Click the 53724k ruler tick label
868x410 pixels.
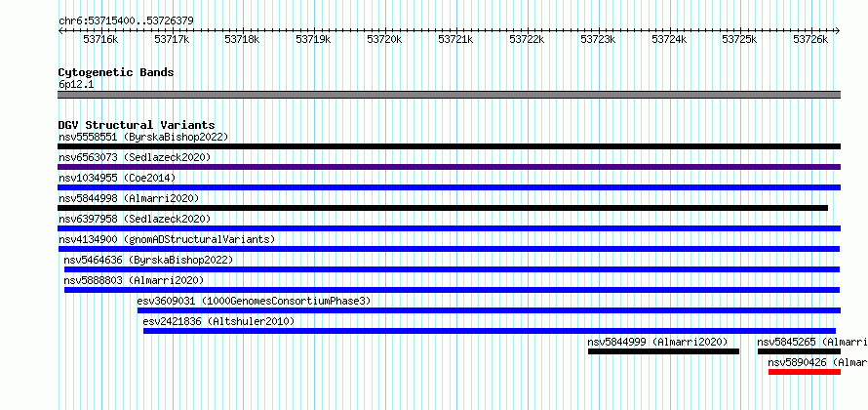(x=669, y=39)
